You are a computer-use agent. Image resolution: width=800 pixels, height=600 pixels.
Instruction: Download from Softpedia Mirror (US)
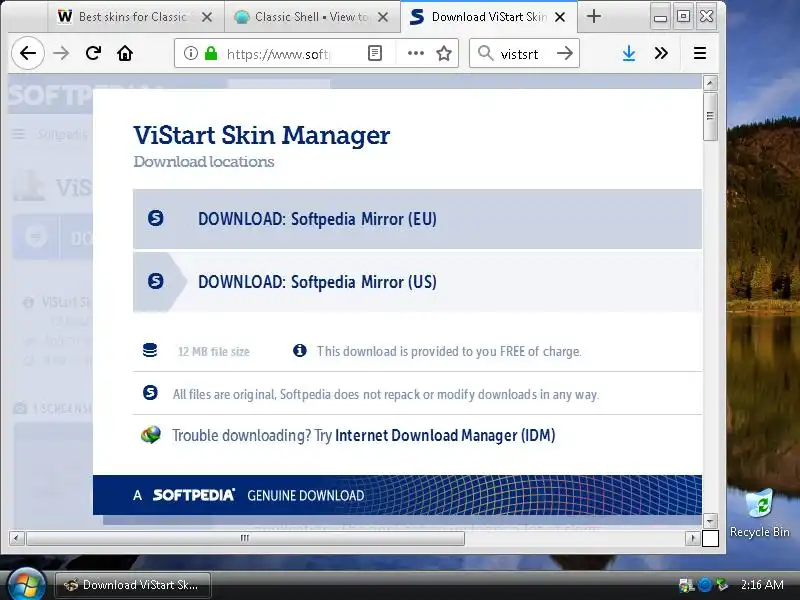click(417, 282)
